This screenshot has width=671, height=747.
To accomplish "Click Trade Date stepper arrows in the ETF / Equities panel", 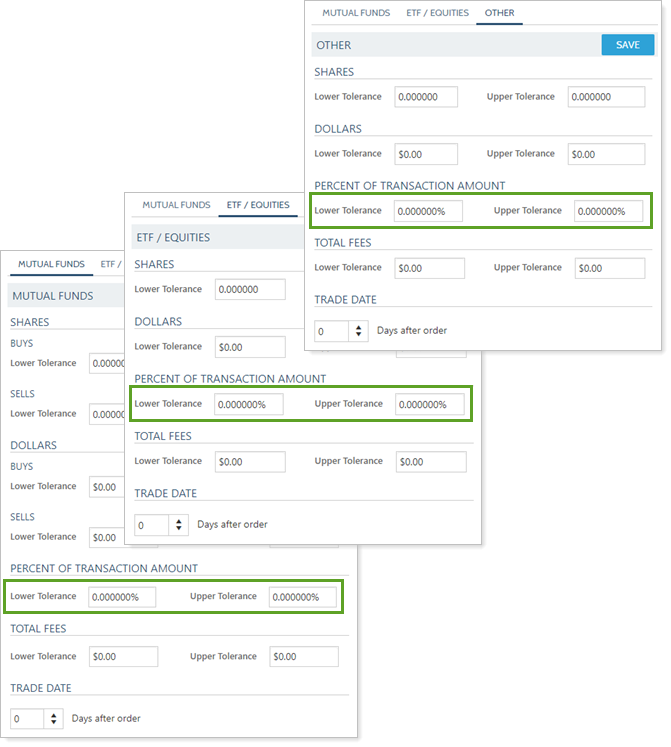I will tap(179, 525).
